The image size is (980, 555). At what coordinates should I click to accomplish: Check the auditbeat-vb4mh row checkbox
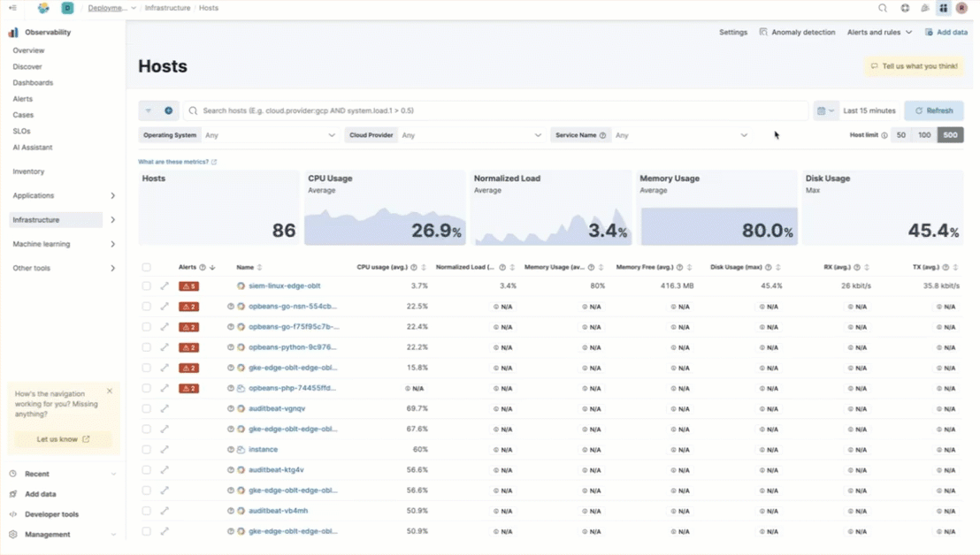146,511
